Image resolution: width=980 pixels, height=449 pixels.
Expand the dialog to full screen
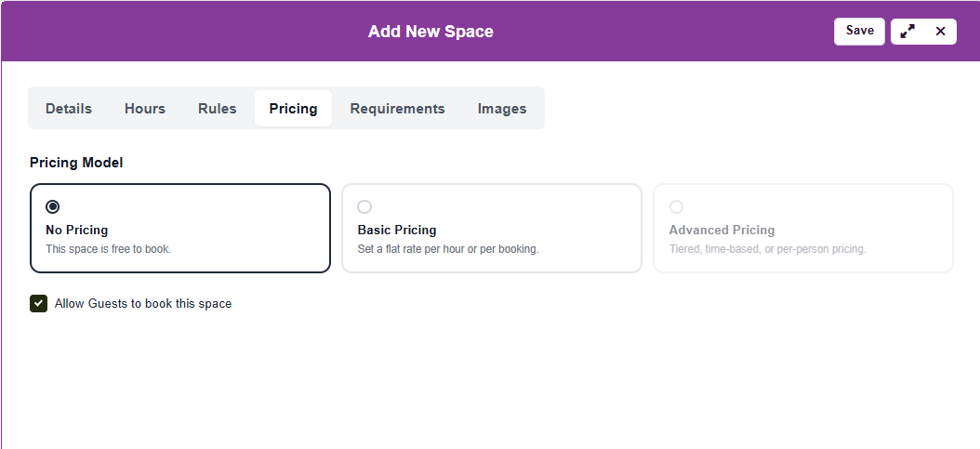pyautogui.click(x=907, y=32)
